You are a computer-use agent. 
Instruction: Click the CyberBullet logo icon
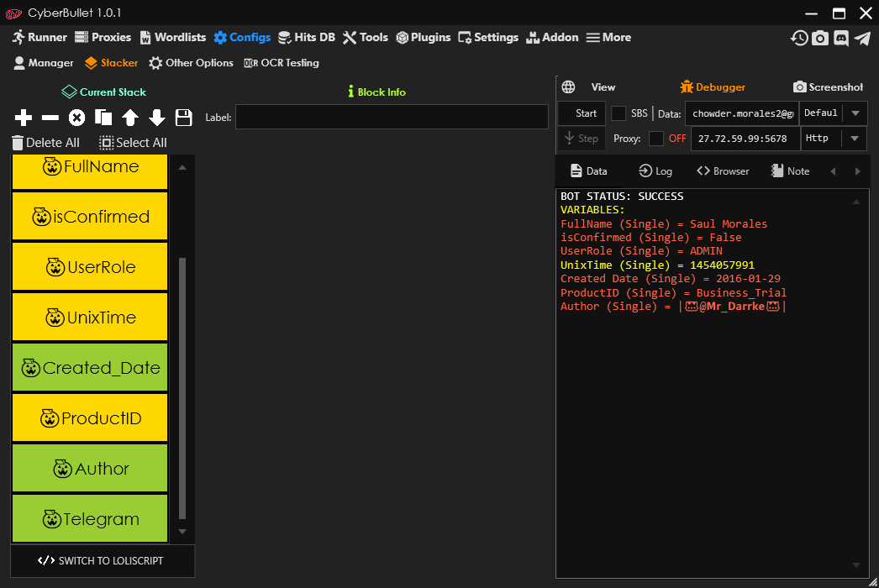13,13
